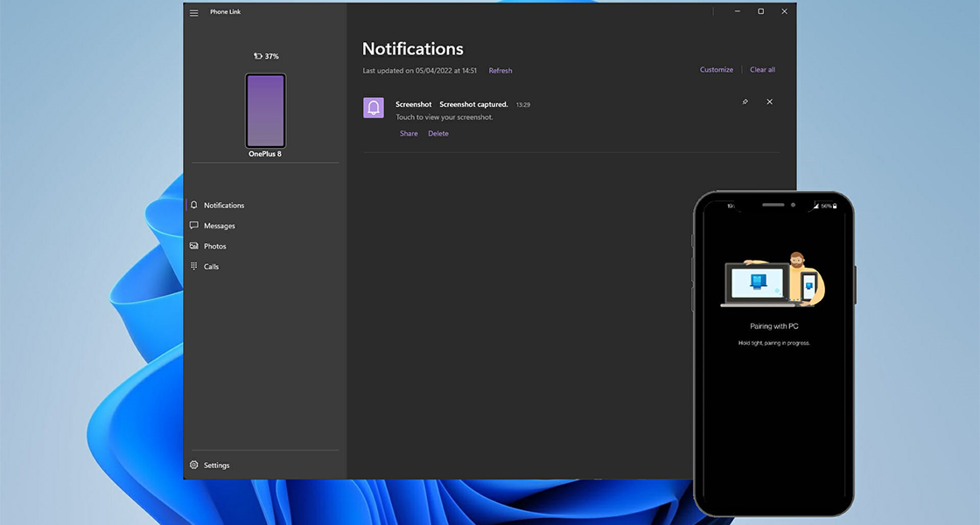Share the captured screenshot

(x=409, y=133)
